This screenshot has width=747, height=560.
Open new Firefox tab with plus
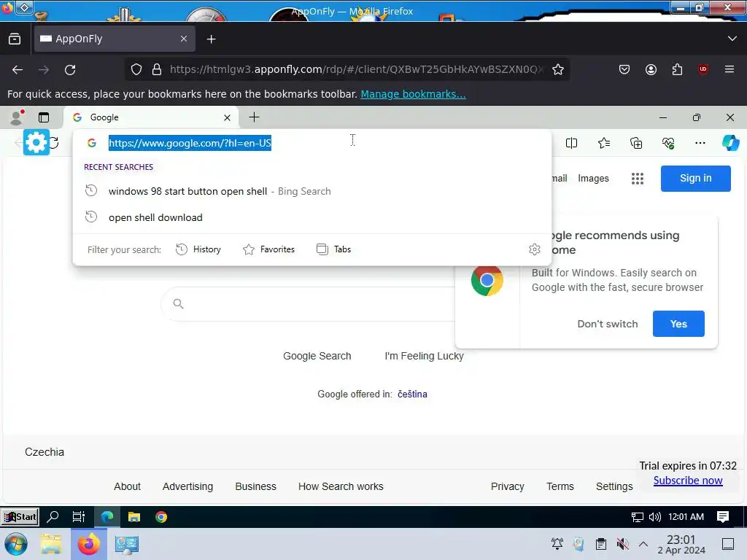point(211,39)
